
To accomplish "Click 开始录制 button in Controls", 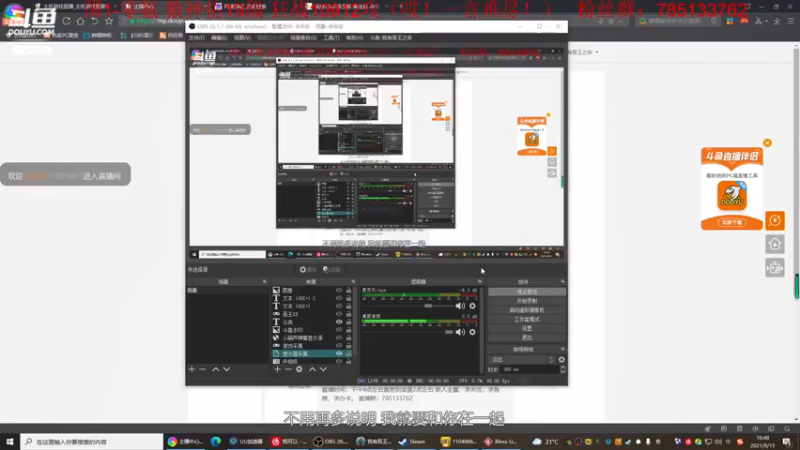I will (x=527, y=301).
